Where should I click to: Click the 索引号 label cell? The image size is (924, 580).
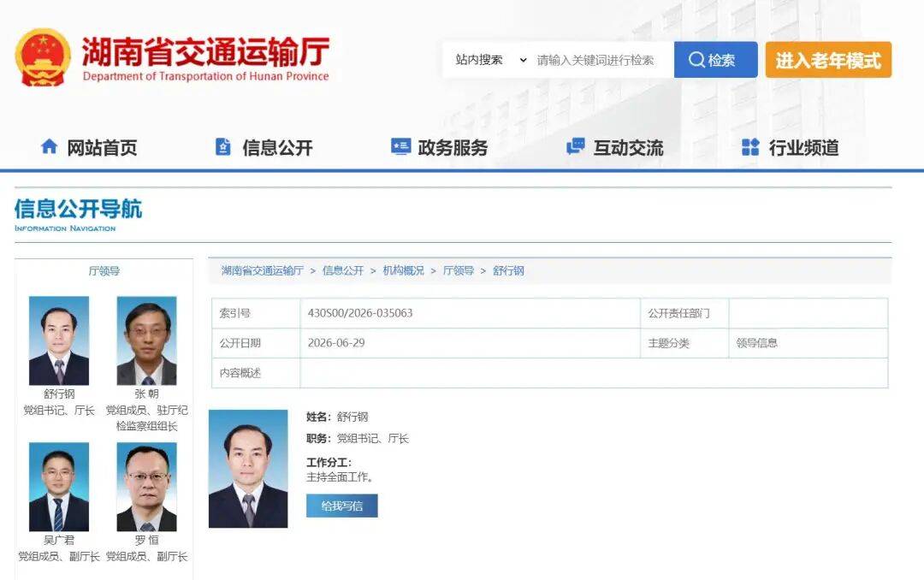(256, 313)
